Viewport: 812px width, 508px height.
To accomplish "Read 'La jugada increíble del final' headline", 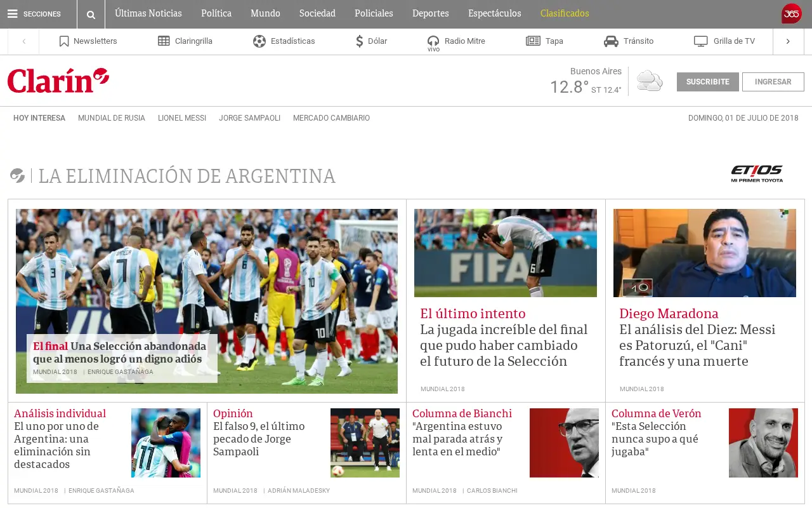I will click(504, 345).
